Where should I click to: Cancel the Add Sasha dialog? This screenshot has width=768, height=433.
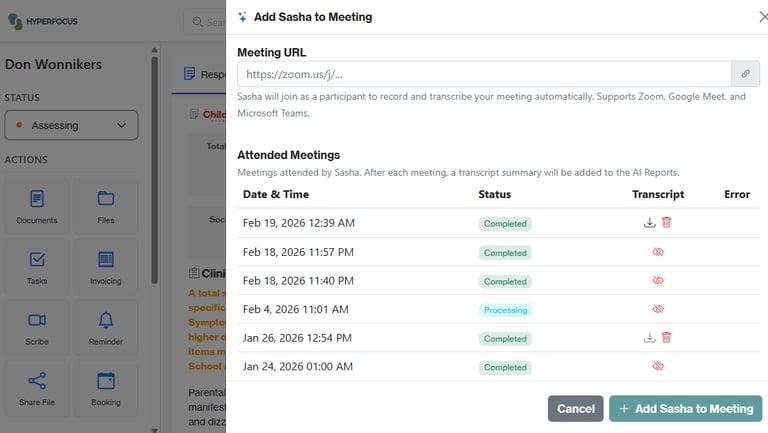pyautogui.click(x=575, y=408)
